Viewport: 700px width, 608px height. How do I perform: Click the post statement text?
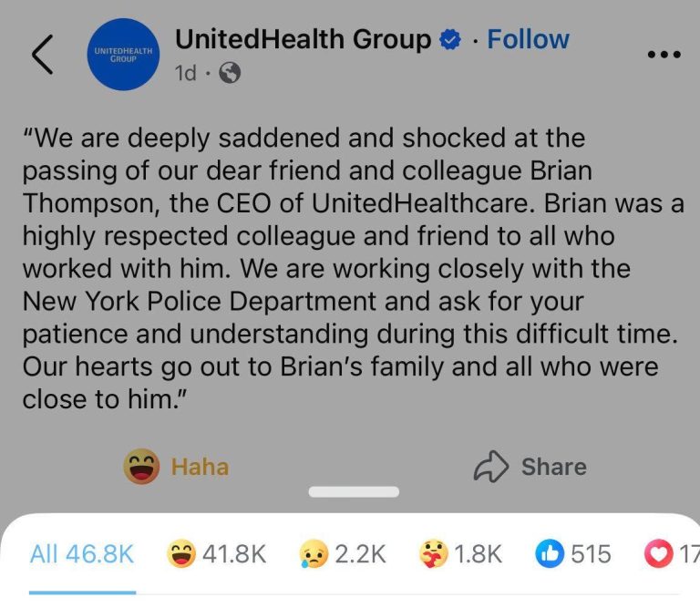click(x=353, y=268)
